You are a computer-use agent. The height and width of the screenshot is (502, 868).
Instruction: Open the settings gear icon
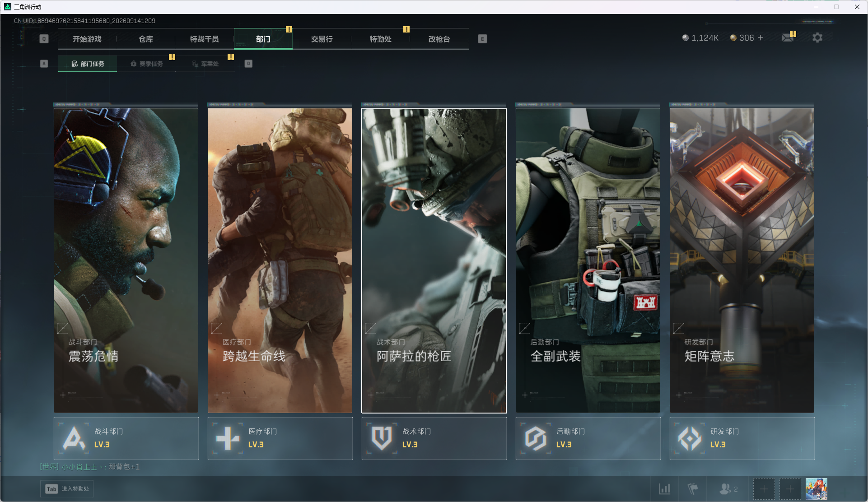(x=817, y=37)
